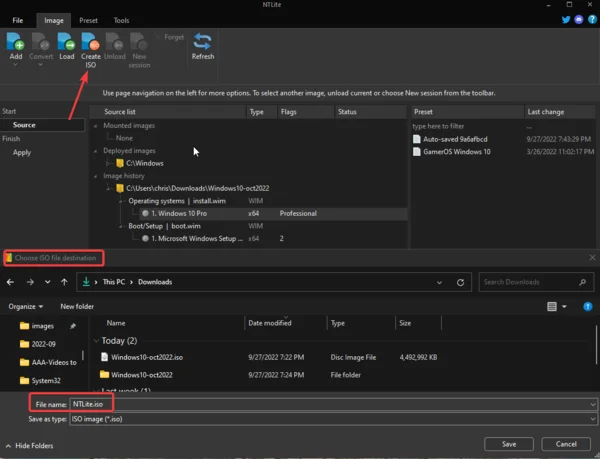Refresh the Downloads folder listing
600x459 pixels.
460,282
